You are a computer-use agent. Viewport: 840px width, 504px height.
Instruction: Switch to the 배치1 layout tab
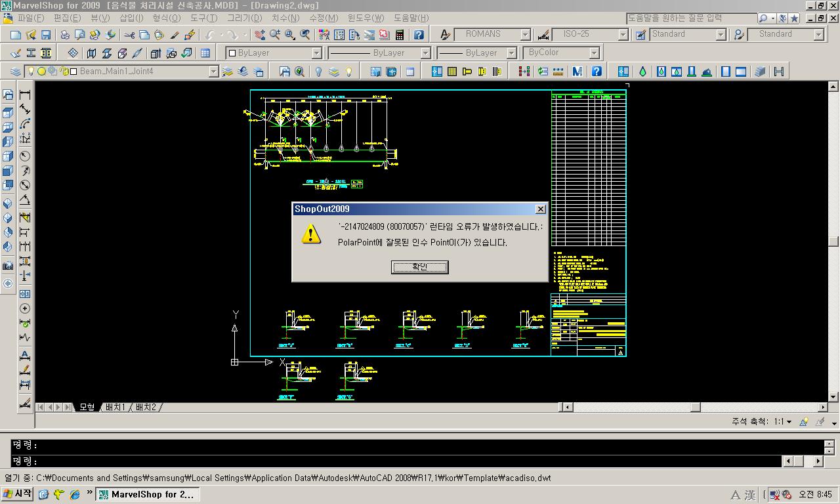point(115,408)
